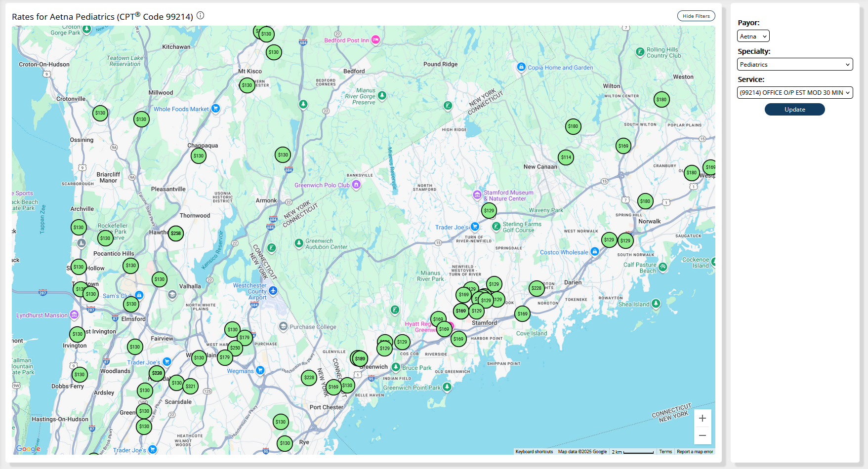Select the $114 marker near New Canaan

[566, 157]
